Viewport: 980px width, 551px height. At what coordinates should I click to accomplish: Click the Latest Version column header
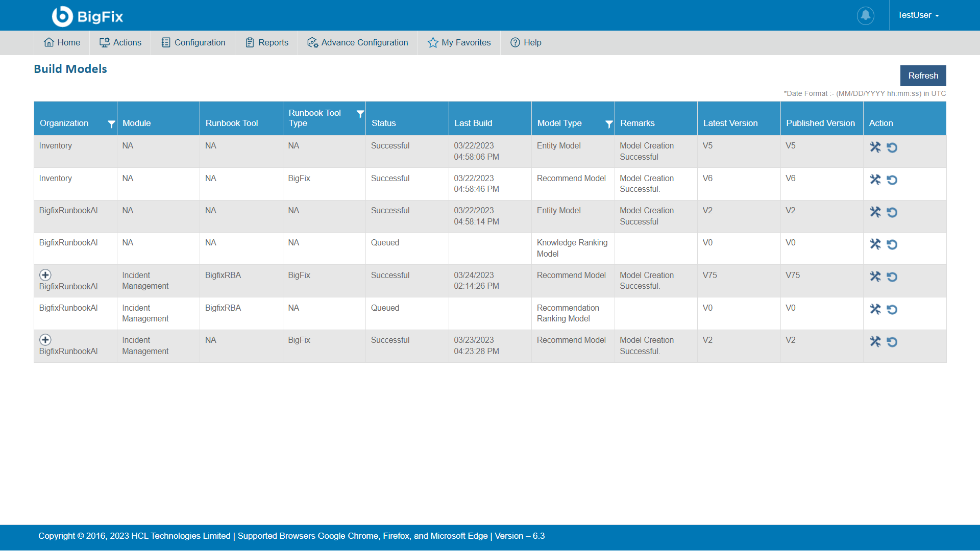(x=730, y=123)
